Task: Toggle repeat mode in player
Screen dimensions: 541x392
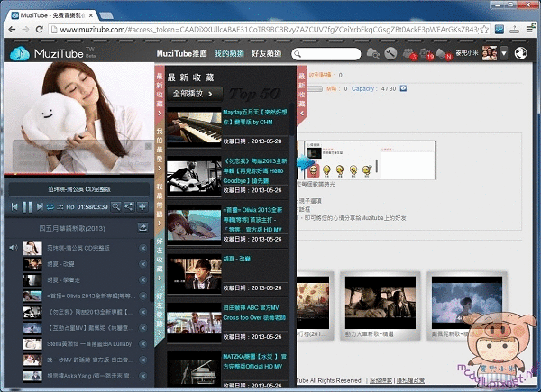Action: [x=50, y=207]
